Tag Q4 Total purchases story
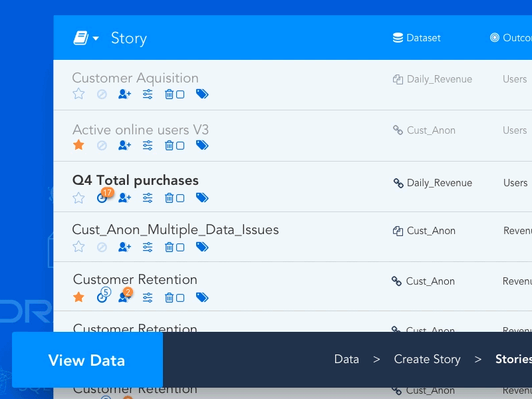Image resolution: width=532 pixels, height=399 pixels. click(202, 198)
